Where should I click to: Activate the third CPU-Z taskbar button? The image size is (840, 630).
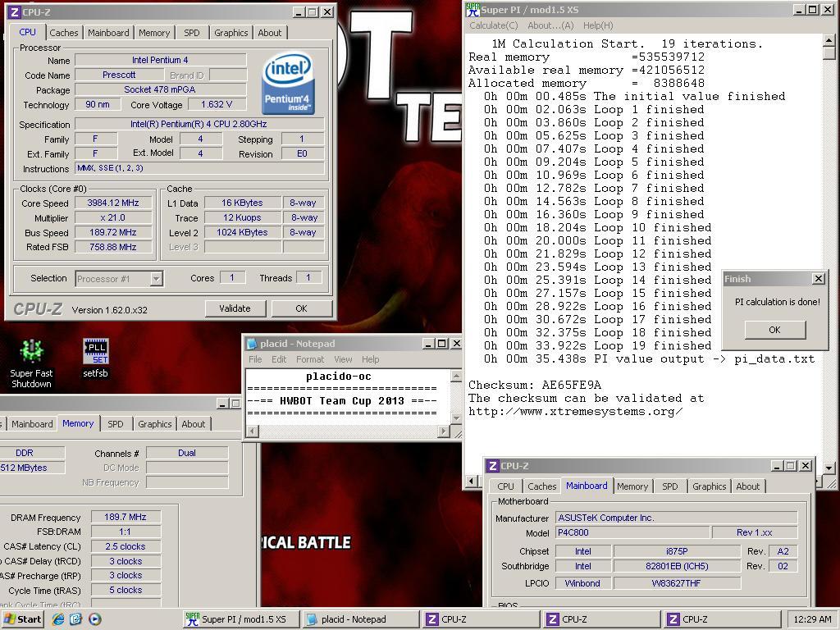722,619
